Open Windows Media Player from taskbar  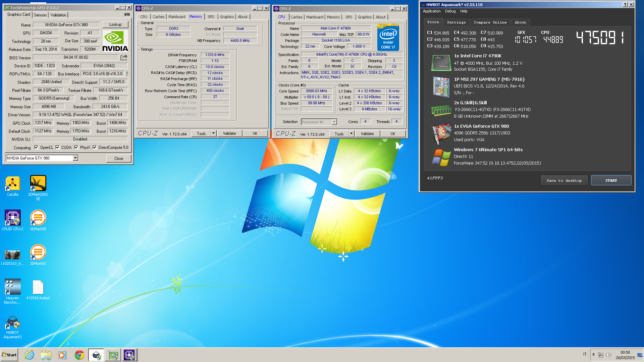[62, 355]
